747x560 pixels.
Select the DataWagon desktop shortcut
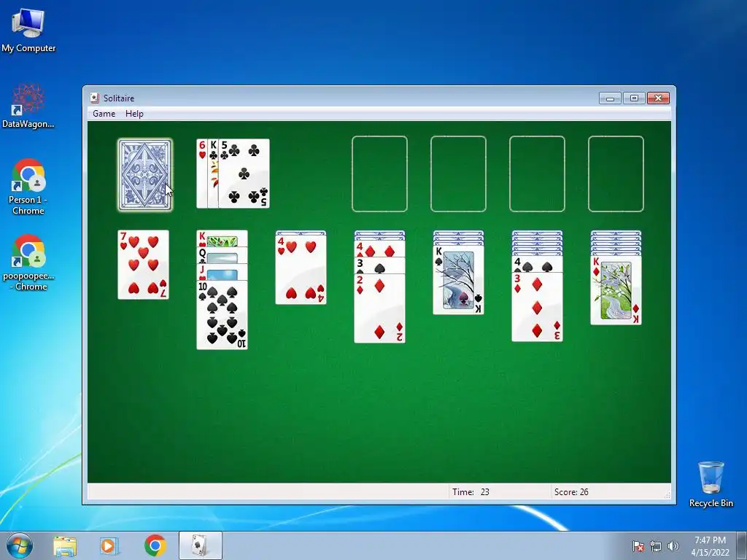(28, 106)
